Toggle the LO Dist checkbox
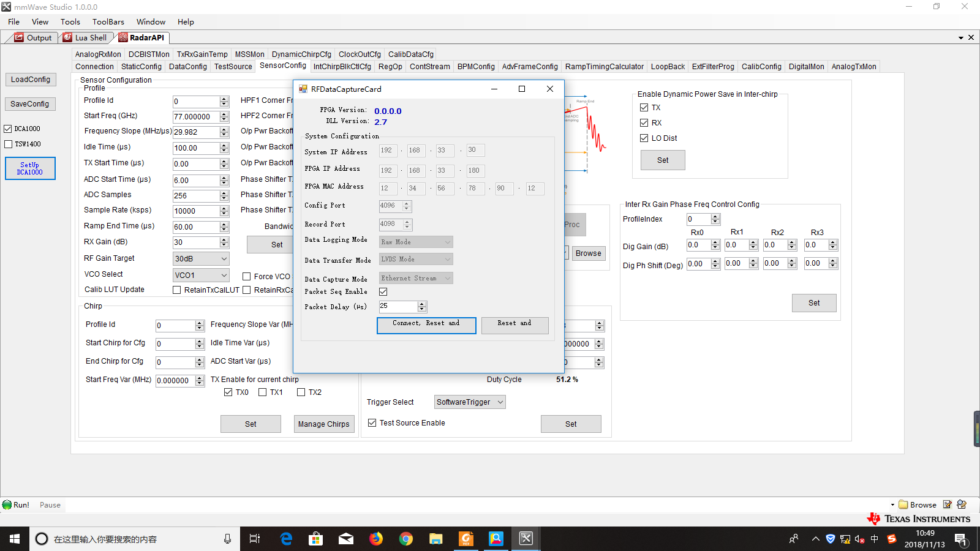 click(644, 138)
